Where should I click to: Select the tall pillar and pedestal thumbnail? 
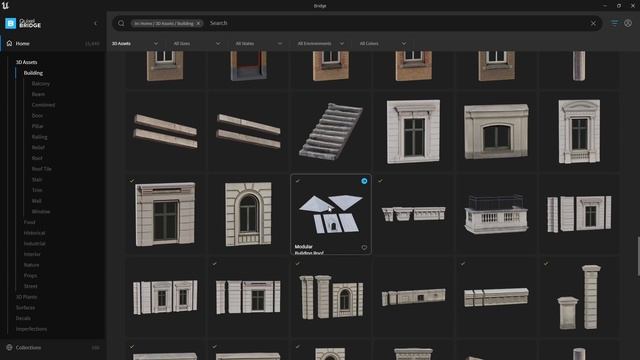pos(579,297)
